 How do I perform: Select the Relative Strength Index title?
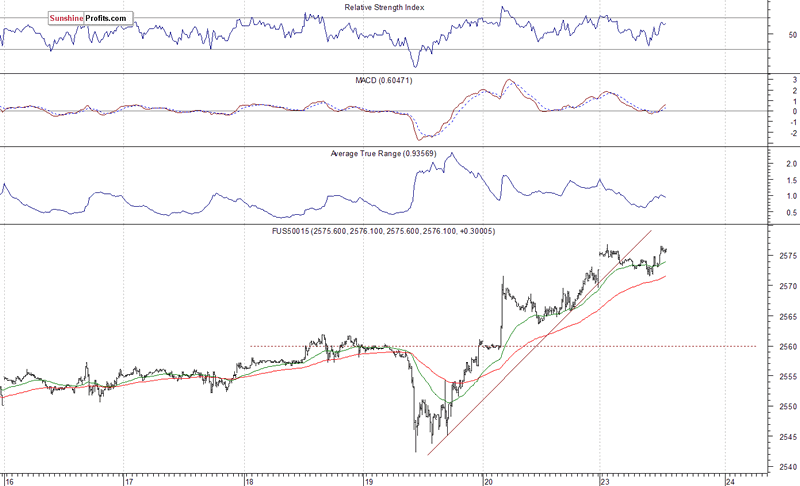(x=384, y=8)
